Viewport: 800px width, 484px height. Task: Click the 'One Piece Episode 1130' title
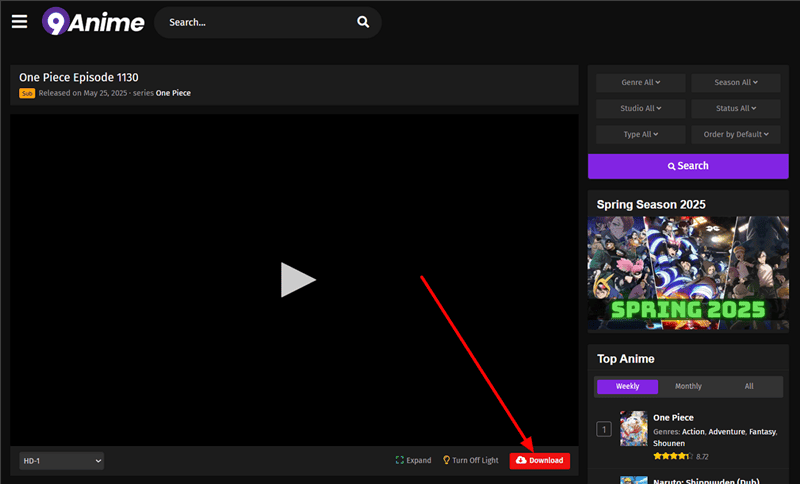pyautogui.click(x=79, y=78)
